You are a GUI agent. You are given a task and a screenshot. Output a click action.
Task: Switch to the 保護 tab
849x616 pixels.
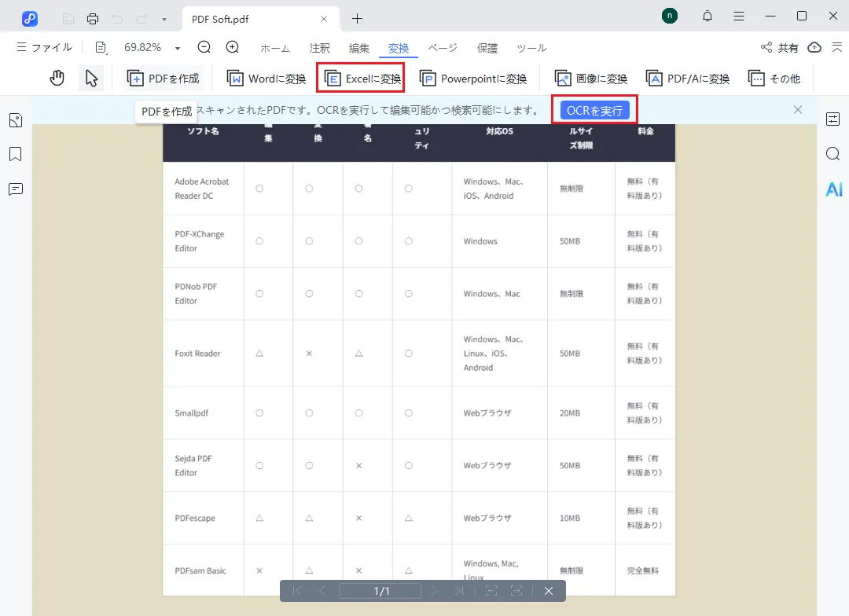(x=487, y=48)
